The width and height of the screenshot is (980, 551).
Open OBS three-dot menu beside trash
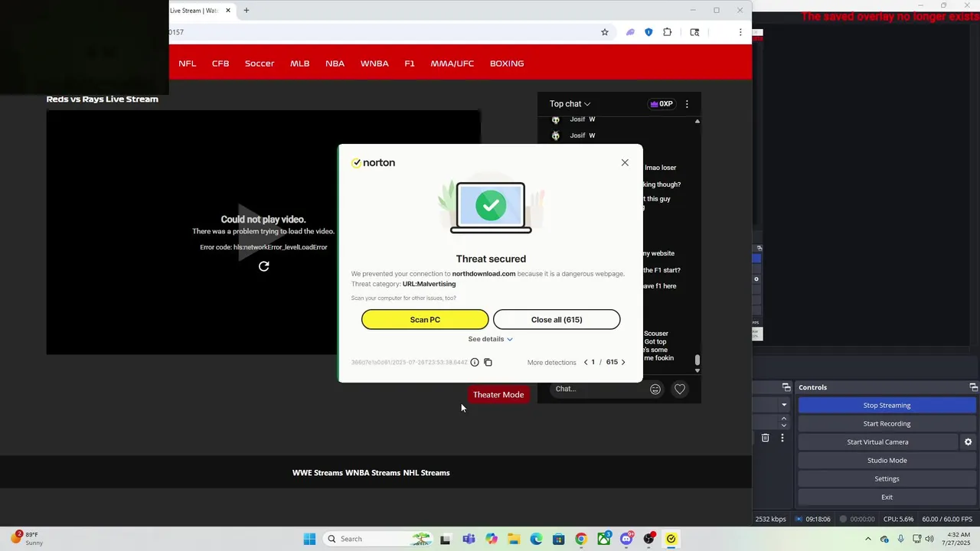tap(782, 439)
